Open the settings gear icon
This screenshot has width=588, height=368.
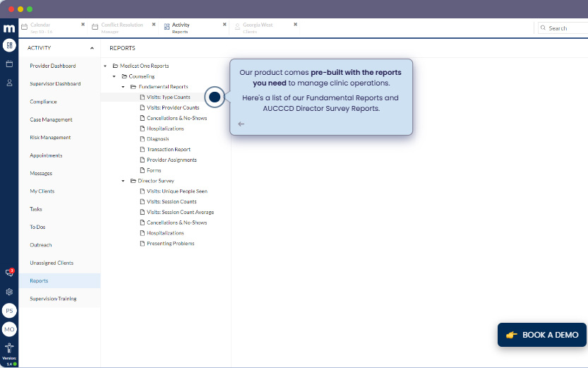(x=9, y=292)
